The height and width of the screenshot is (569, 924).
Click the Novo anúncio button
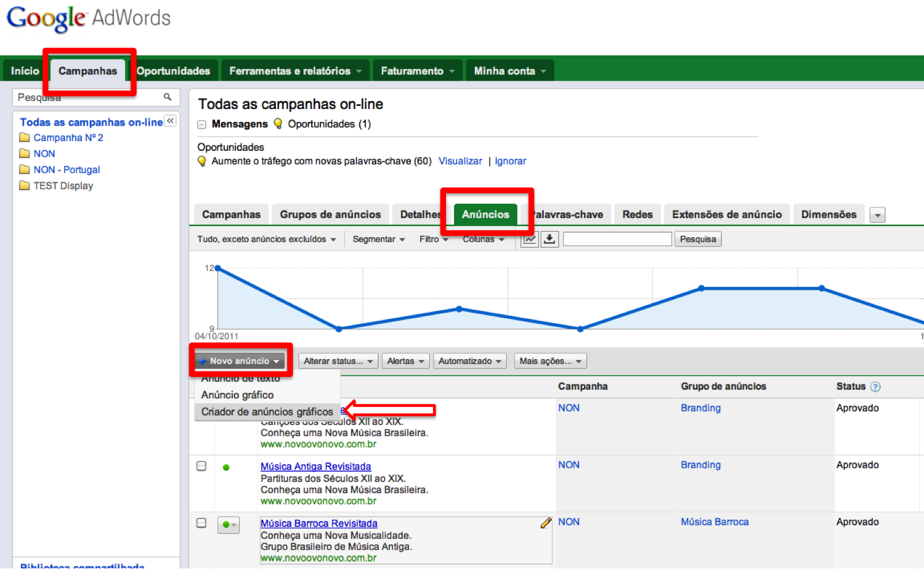click(240, 361)
